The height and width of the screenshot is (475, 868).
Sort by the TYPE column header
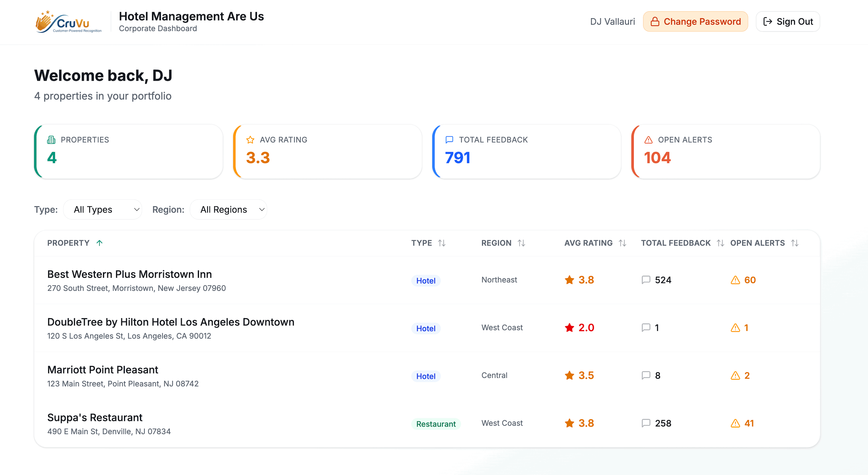(x=422, y=243)
